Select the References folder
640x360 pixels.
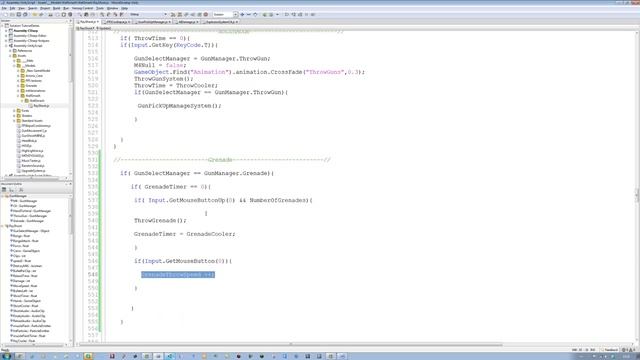pos(24,51)
